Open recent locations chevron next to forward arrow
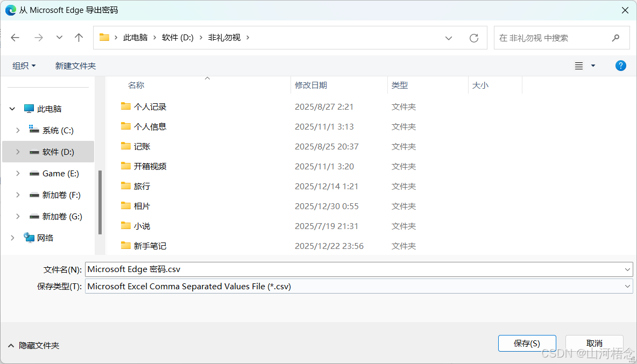637x364 pixels. 59,38
